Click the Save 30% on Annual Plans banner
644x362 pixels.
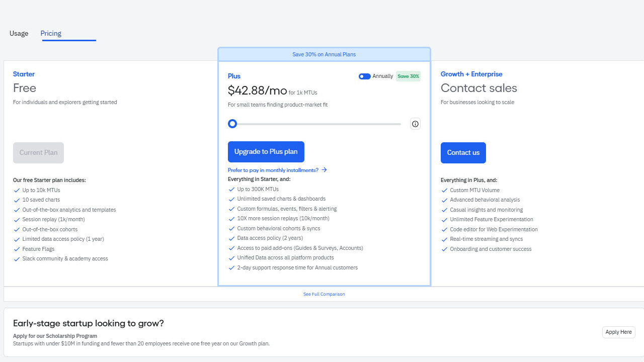coord(324,54)
